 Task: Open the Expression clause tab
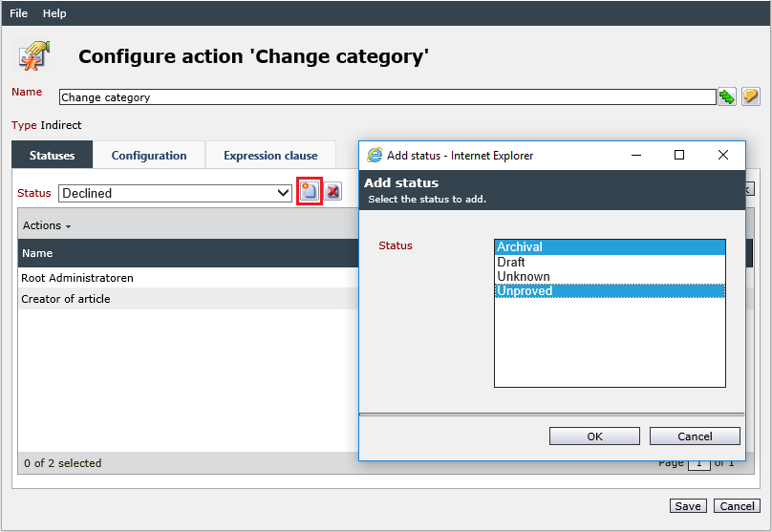270,156
